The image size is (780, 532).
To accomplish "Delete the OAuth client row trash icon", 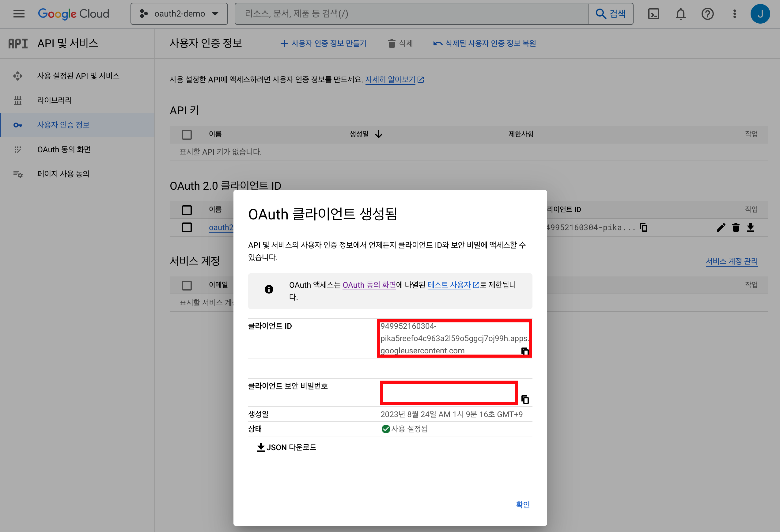I will 736,228.
